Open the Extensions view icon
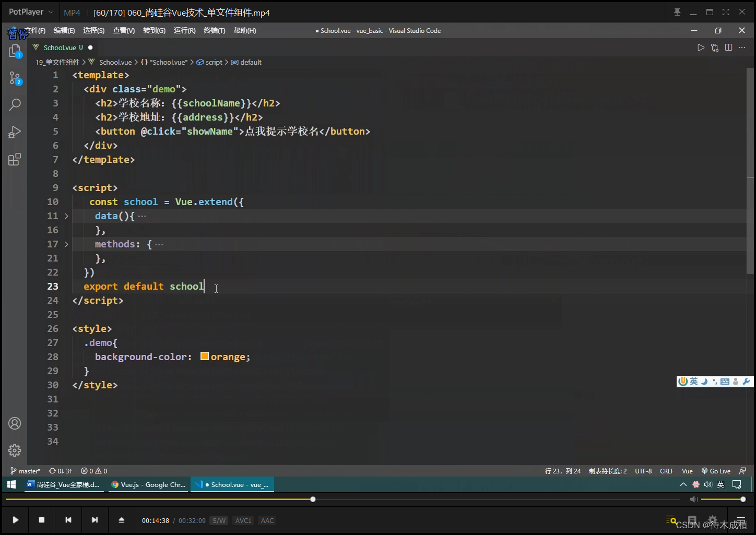 pyautogui.click(x=15, y=159)
